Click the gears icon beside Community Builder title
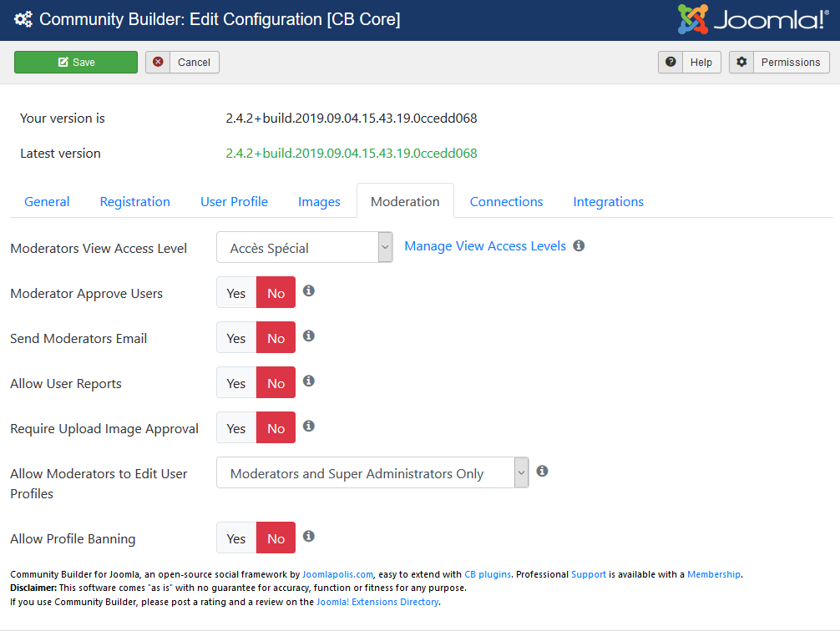The image size is (840, 631). pos(23,19)
